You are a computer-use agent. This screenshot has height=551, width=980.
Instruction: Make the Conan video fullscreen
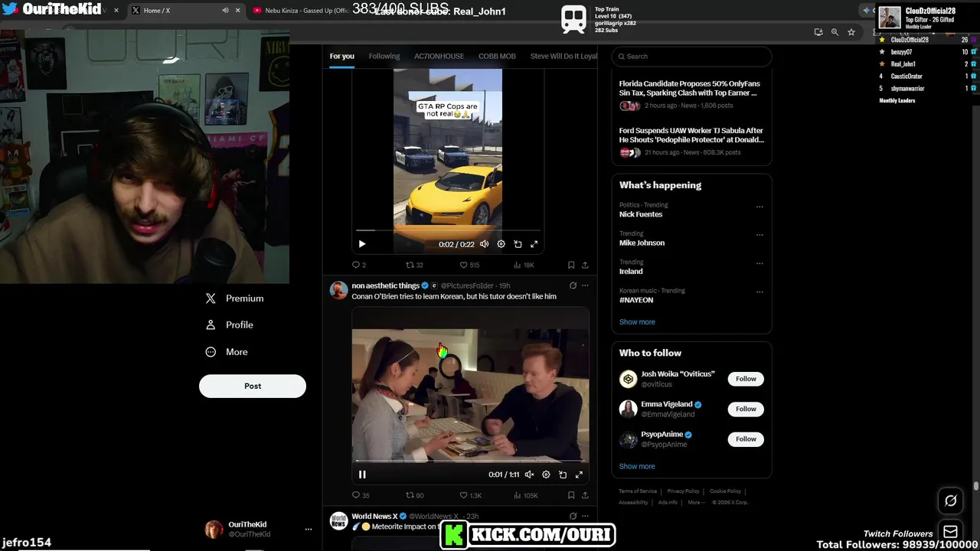[x=579, y=474]
